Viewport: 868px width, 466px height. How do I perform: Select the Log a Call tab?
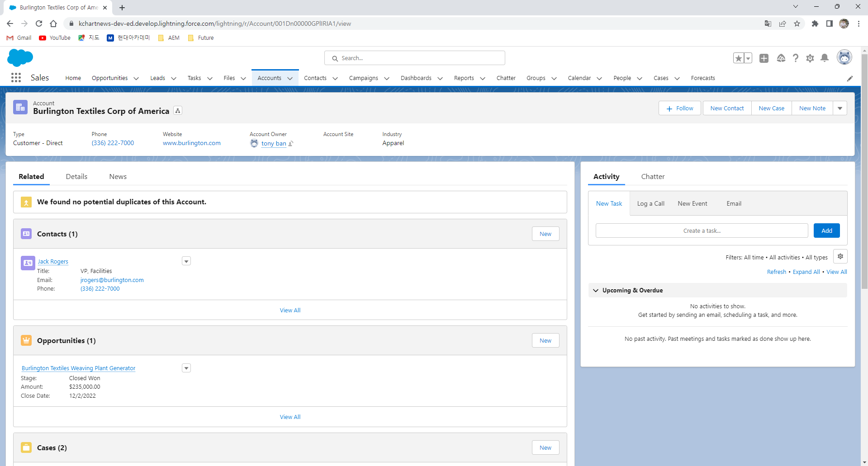pos(650,203)
